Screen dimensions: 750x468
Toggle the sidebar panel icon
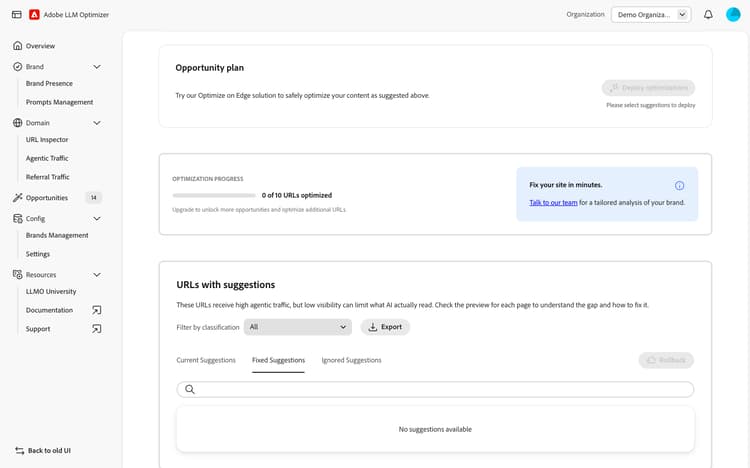pos(16,15)
